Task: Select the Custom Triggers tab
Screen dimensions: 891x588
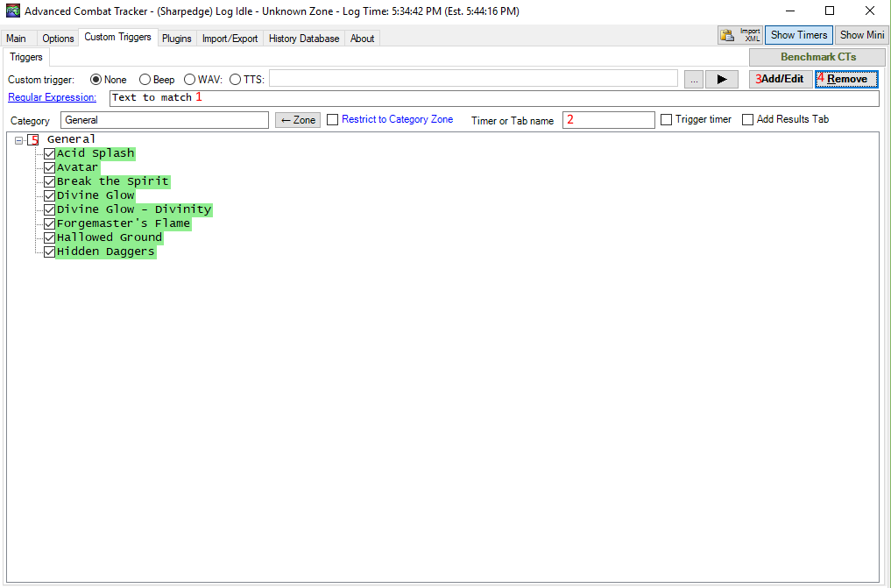Action: (x=117, y=37)
